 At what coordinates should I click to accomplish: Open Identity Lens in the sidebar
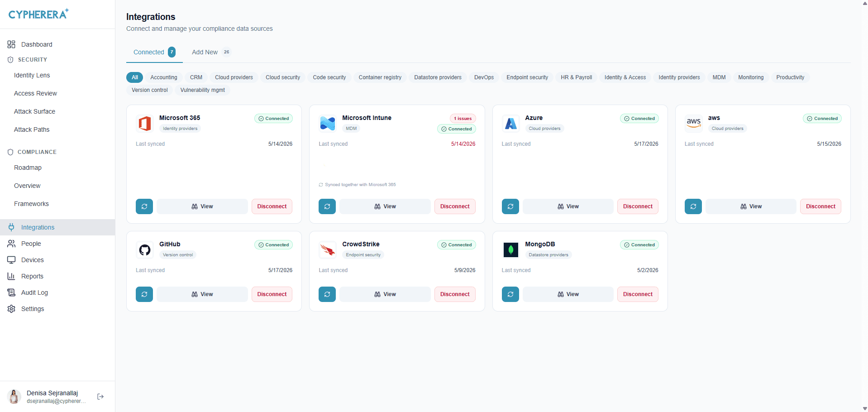tap(32, 75)
